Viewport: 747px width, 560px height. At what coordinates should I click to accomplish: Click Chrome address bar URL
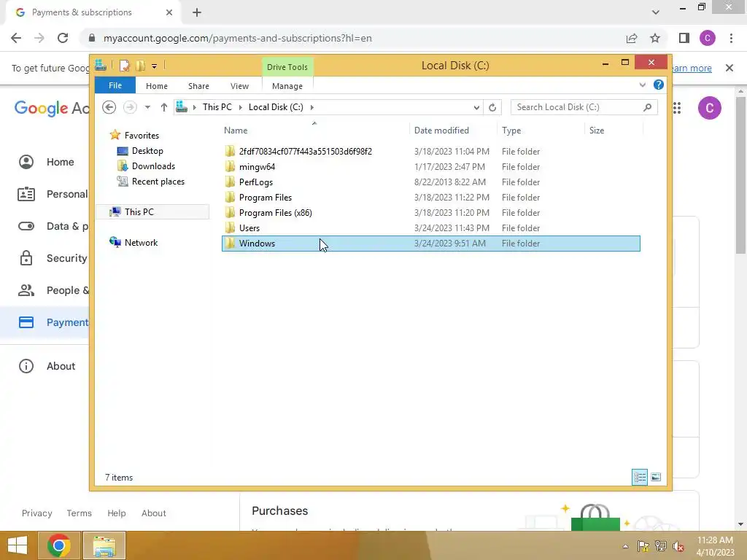point(238,38)
